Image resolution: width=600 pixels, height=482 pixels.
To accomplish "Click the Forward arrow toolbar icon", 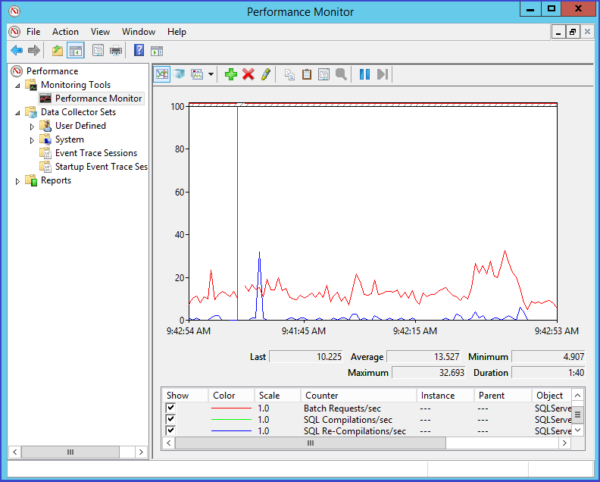I will 34,50.
